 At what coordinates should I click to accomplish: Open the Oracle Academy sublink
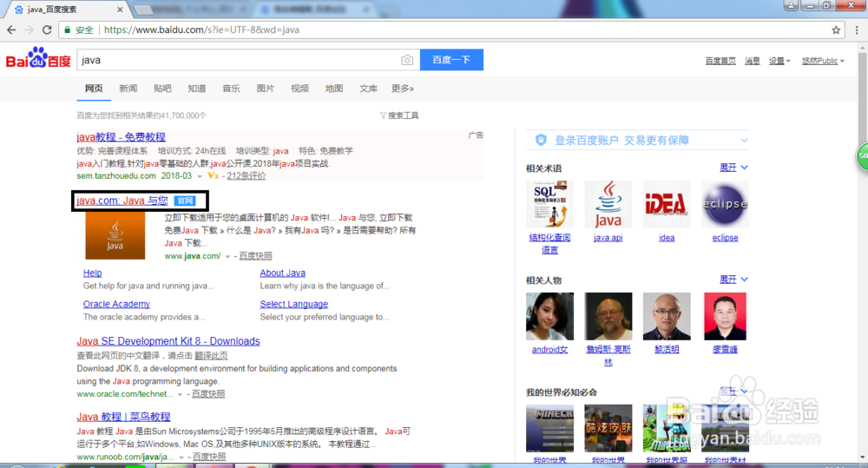pos(116,304)
